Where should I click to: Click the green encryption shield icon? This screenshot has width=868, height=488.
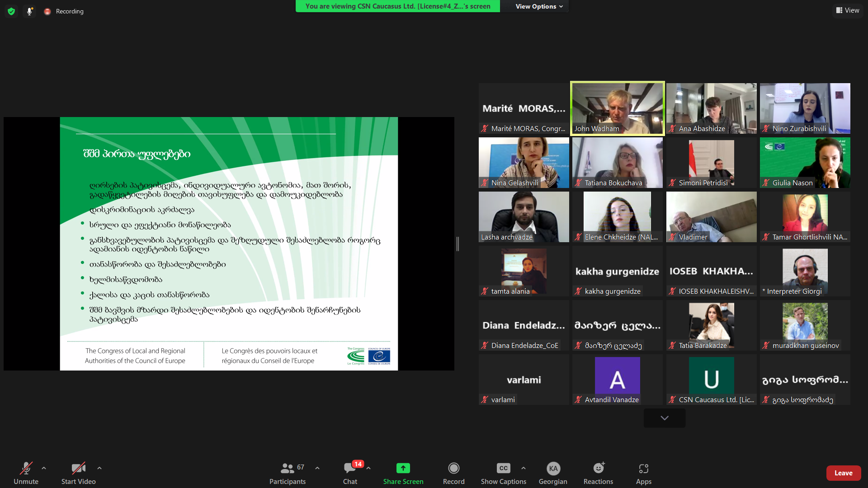coord(11,11)
